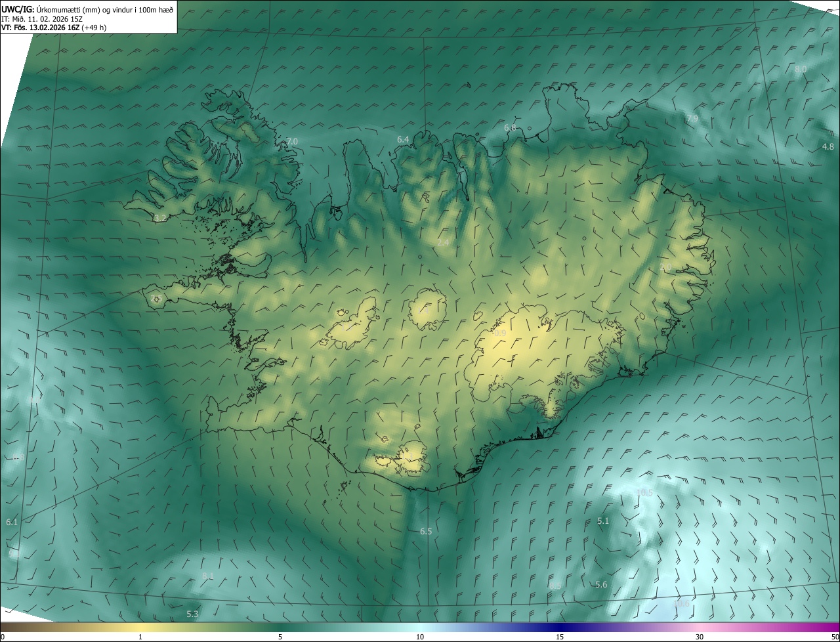Click the 5.3 value label
The height and width of the screenshot is (642, 840).
(x=192, y=614)
